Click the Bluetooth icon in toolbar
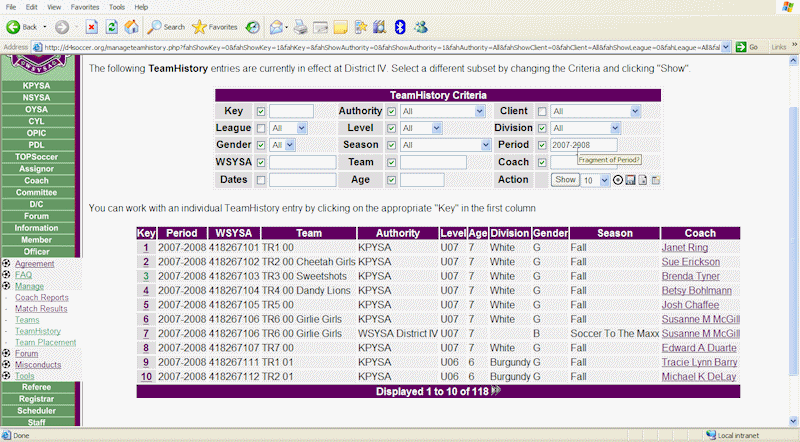 (398, 27)
